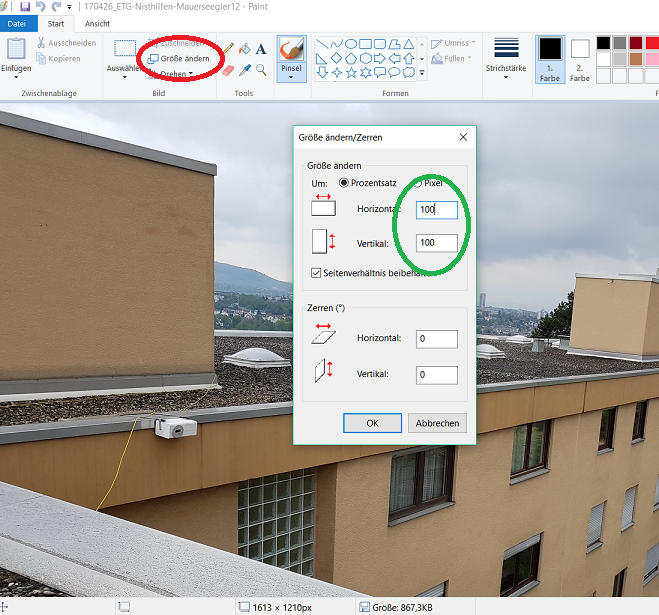Screen dimensions: 659x615
Task: Select the Pencil tool
Action: tap(228, 48)
